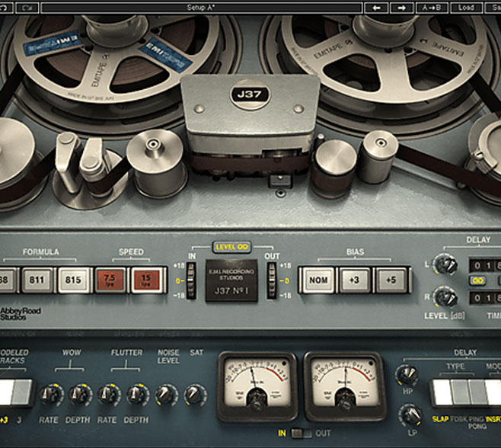Select the +3 modeled tracks switch
Screen dimensions: 501x448
[x=6, y=392]
